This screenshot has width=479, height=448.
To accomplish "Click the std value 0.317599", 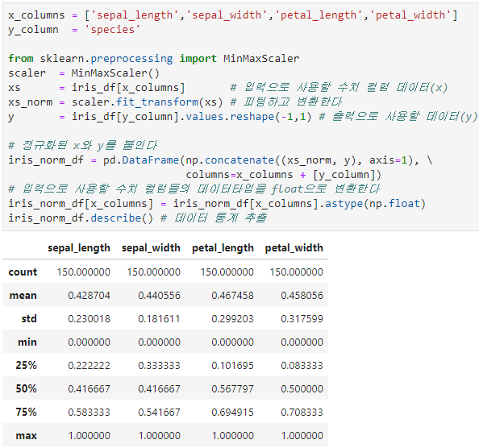I will [x=302, y=319].
